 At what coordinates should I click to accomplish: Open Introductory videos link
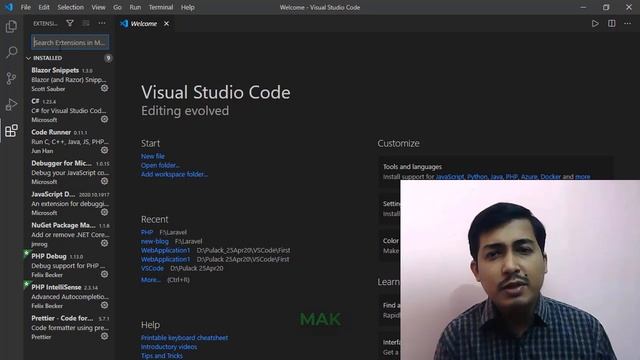169,347
